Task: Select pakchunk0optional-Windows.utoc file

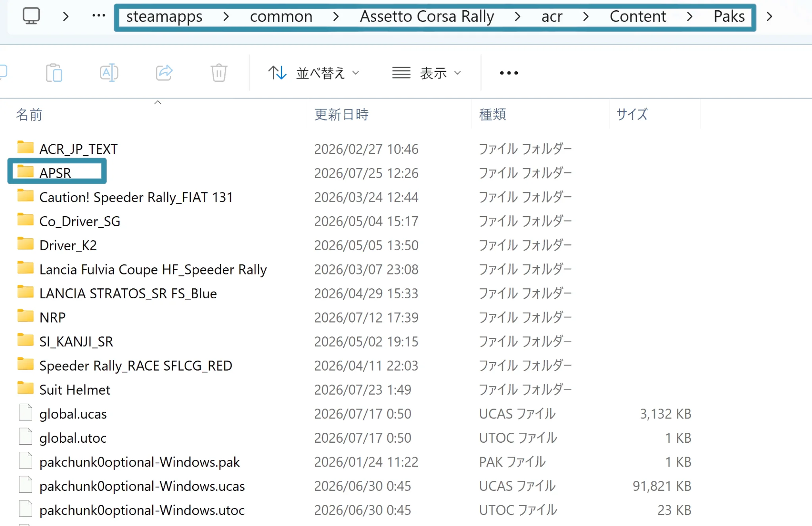Action: 142,510
